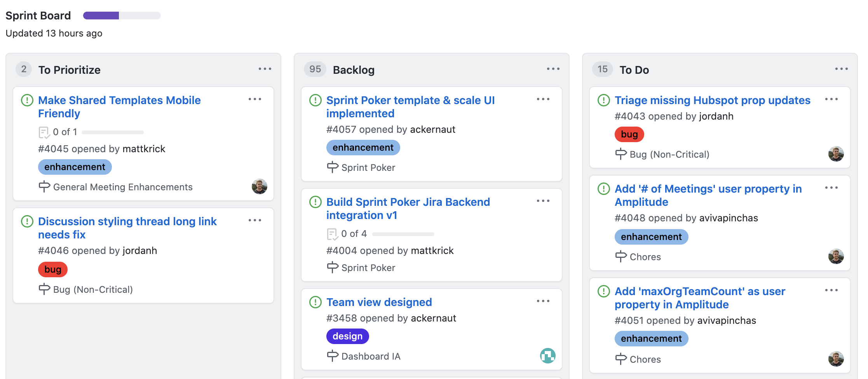This screenshot has height=379, width=868.
Task: Open issue "Sprint Poker template & scale UI implemented"
Action: (x=410, y=107)
